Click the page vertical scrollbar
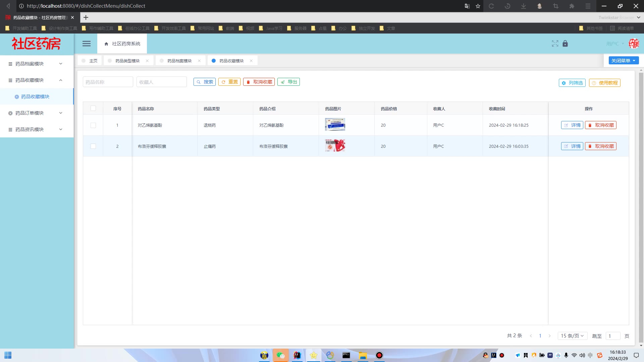644x362 pixels. point(641,208)
